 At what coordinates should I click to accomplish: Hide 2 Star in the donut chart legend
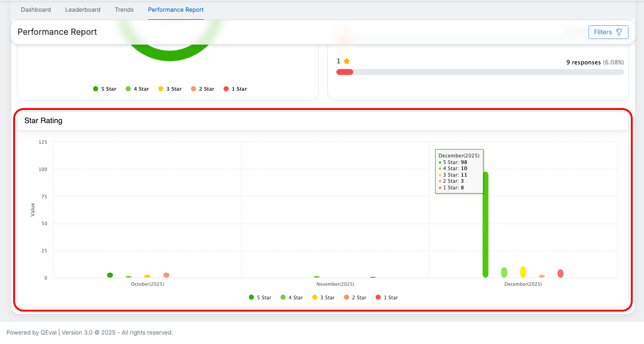[202, 89]
